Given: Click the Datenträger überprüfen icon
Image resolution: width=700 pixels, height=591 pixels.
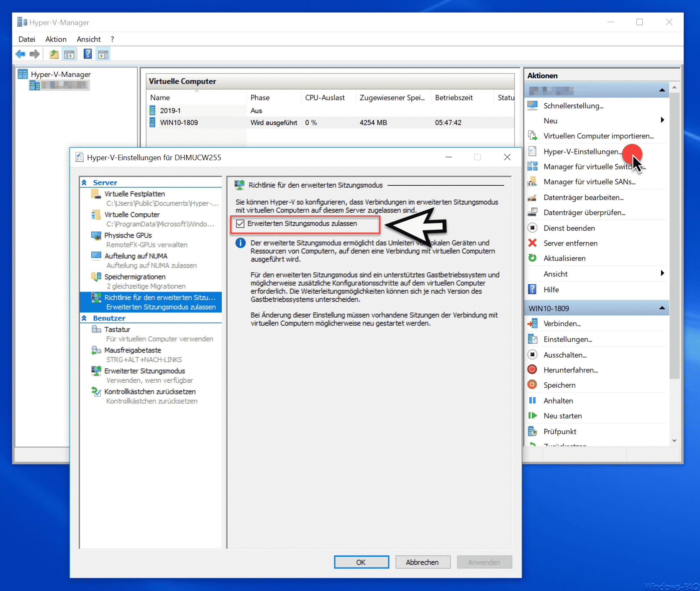Looking at the screenshot, I should [533, 212].
